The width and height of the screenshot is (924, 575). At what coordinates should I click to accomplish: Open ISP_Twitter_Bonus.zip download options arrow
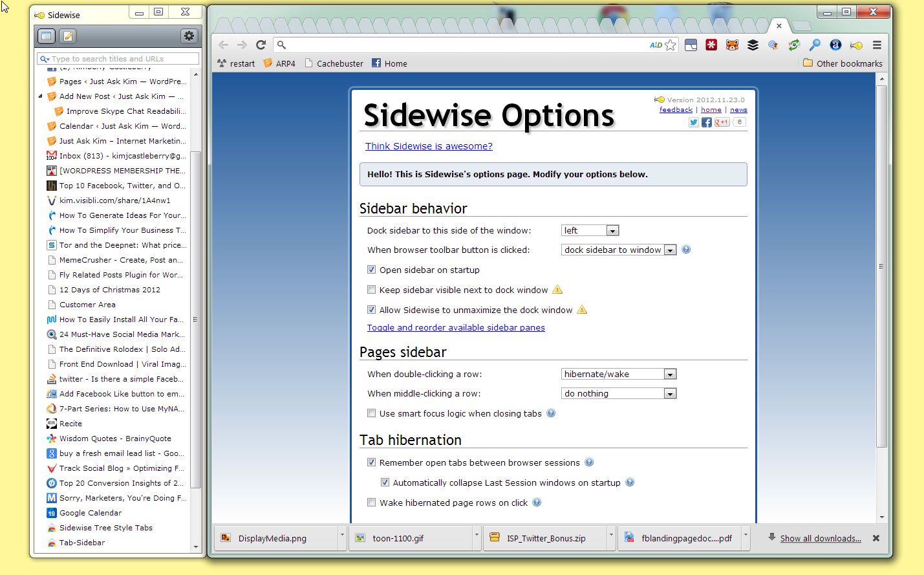coord(611,536)
